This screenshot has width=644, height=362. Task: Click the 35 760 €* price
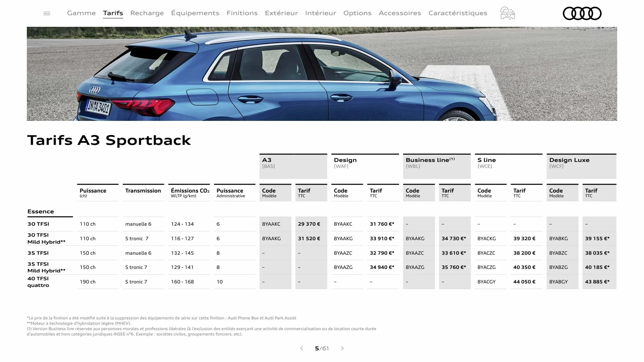coord(454,267)
